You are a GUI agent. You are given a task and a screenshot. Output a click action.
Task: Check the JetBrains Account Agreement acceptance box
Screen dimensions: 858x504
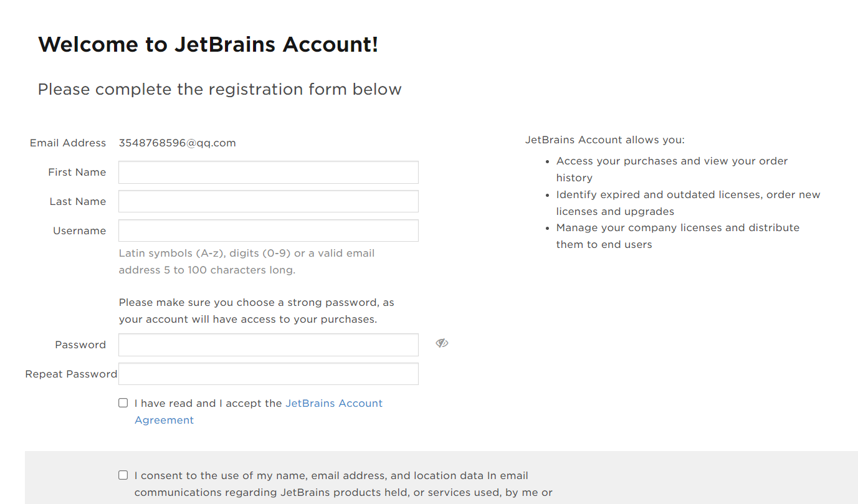(123, 403)
